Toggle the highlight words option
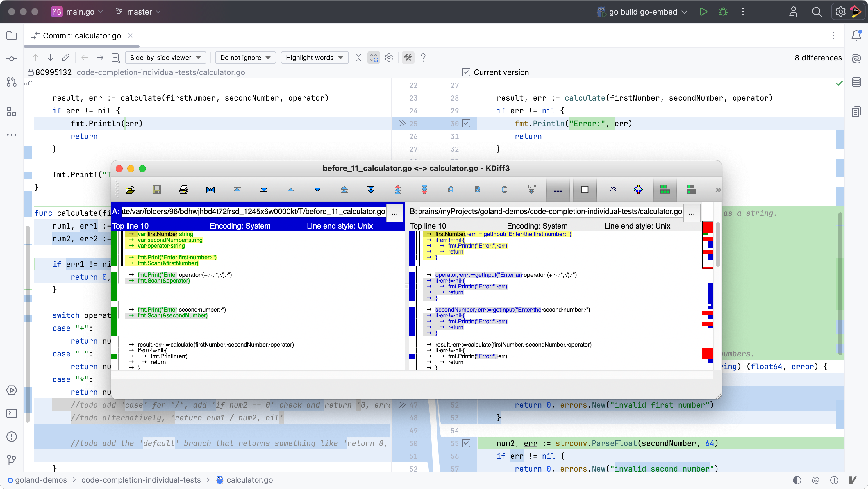Screen dimensions: 868x489 pos(314,57)
